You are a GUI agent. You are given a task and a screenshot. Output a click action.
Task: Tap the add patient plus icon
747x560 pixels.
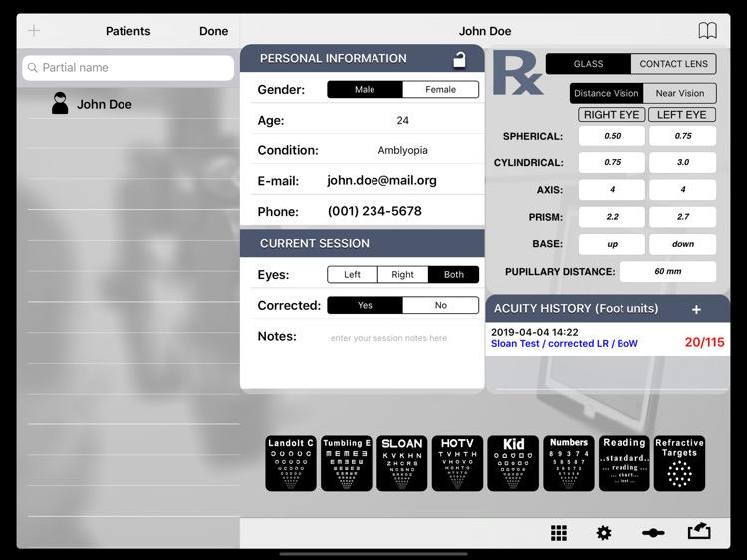point(34,31)
